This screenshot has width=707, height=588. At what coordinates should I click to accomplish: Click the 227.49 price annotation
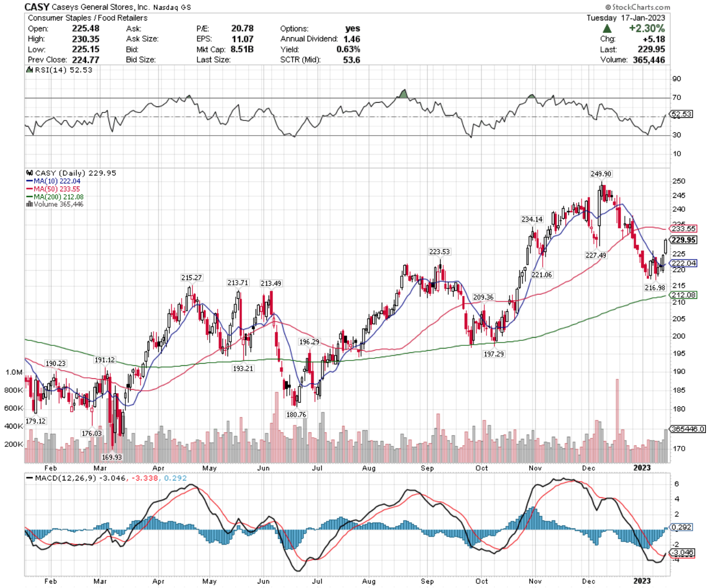pos(596,256)
